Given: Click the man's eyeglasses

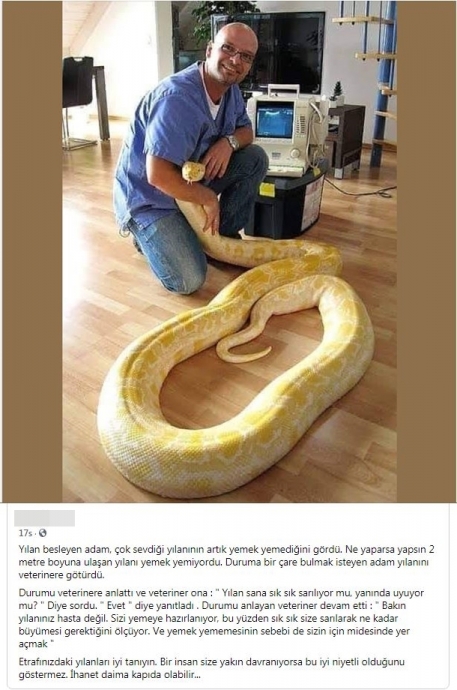Looking at the screenshot, I should click(238, 52).
